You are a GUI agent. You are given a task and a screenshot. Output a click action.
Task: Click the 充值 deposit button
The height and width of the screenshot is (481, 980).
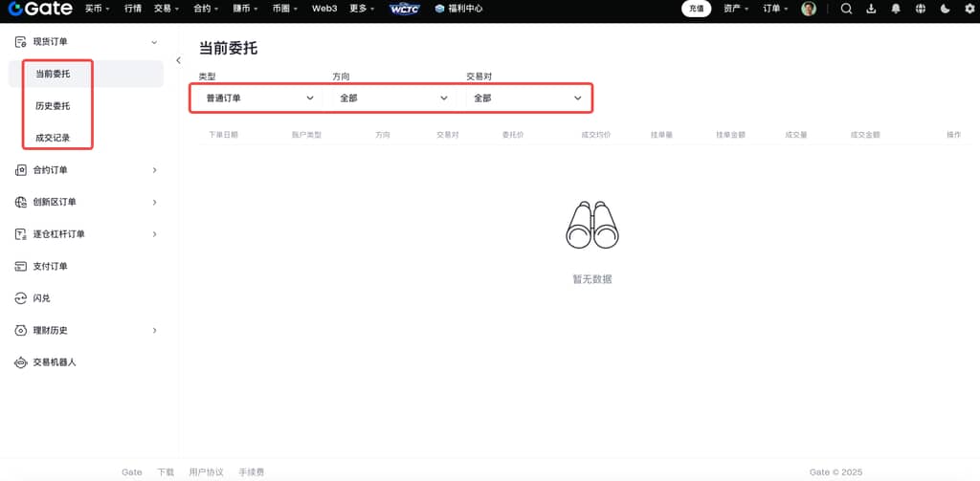tap(696, 9)
